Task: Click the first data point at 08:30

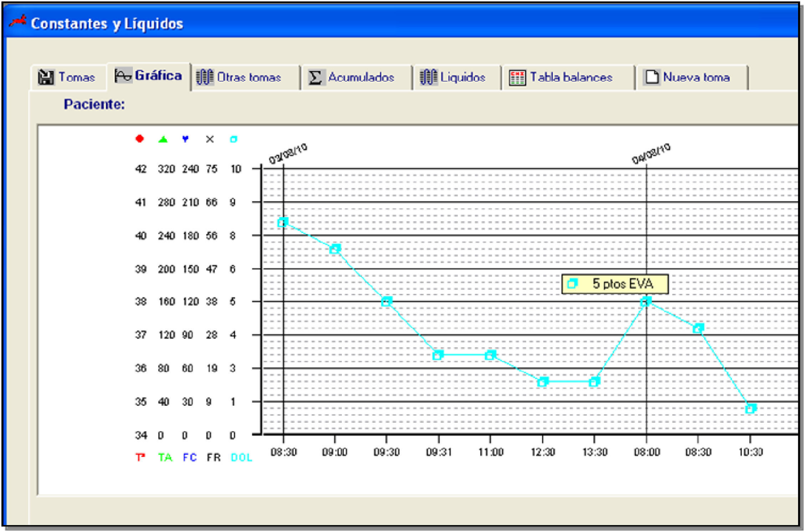Action: click(282, 222)
